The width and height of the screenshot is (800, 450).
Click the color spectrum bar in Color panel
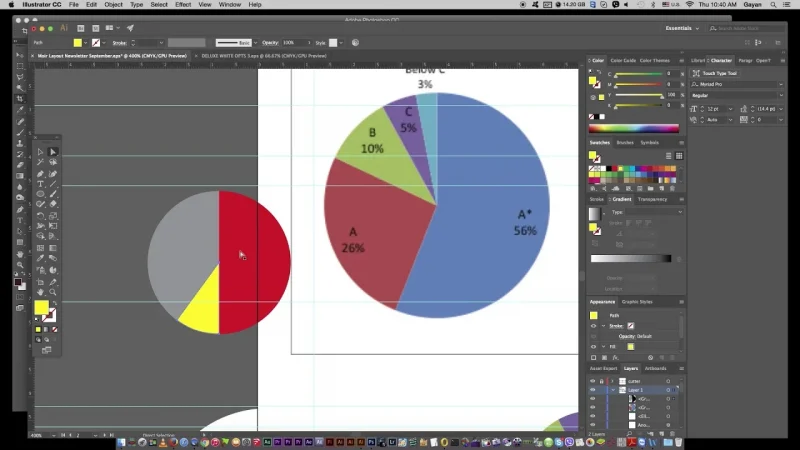634,128
